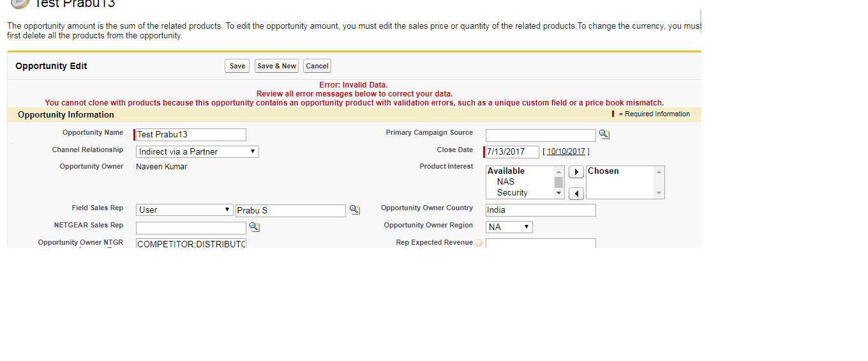Click Opportunity Owner Country field

click(541, 210)
